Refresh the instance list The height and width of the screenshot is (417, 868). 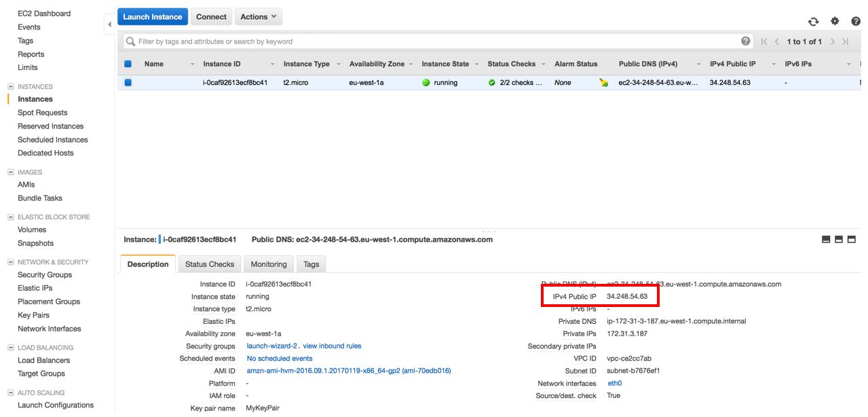813,22
